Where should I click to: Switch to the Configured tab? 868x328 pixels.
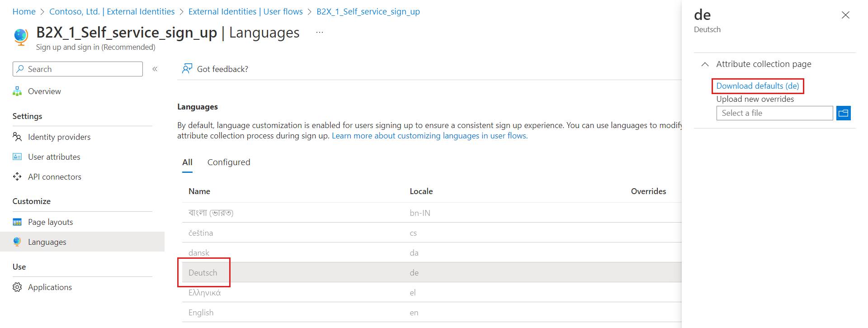click(x=229, y=162)
